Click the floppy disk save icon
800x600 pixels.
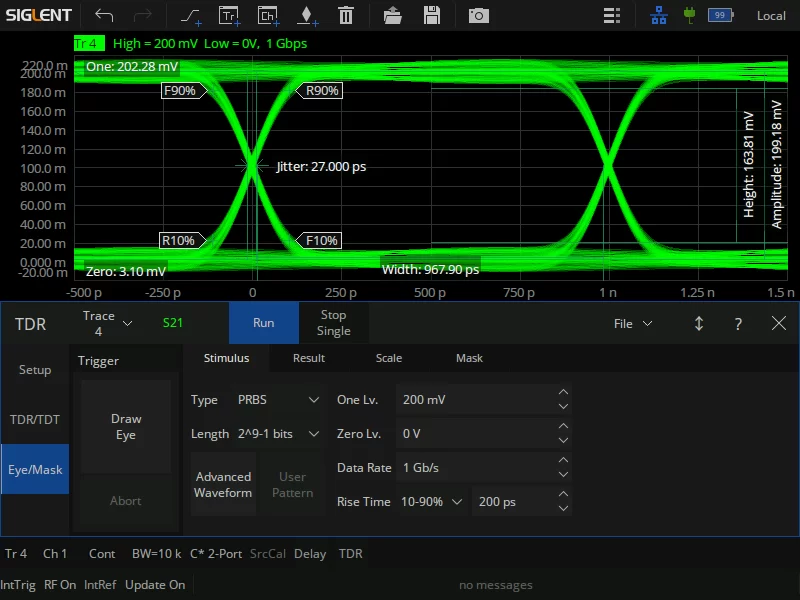point(431,15)
